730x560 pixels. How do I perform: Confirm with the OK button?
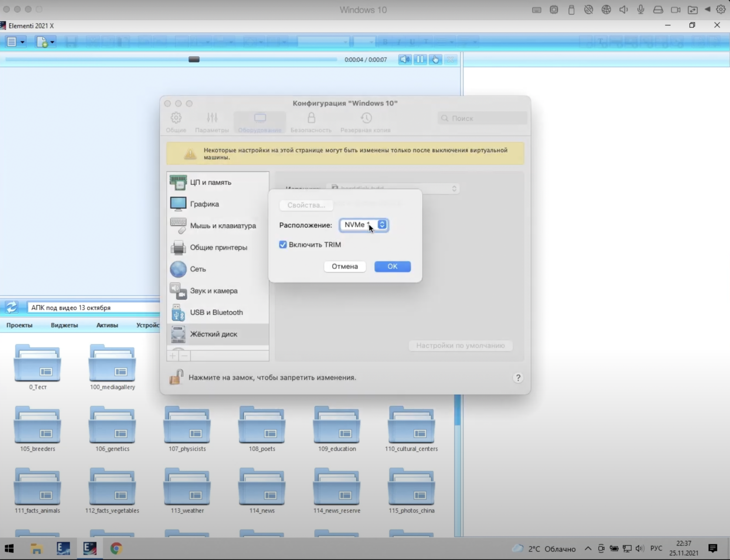(392, 266)
